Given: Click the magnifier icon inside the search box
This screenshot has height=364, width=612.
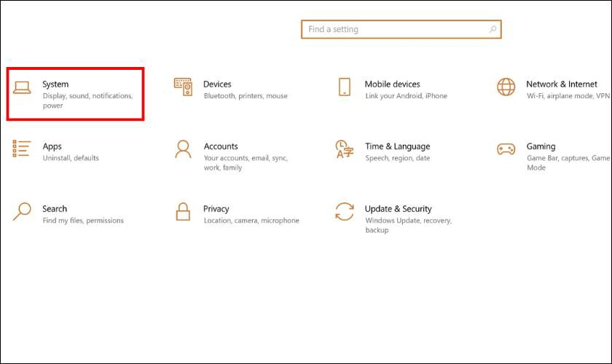Looking at the screenshot, I should [493, 30].
